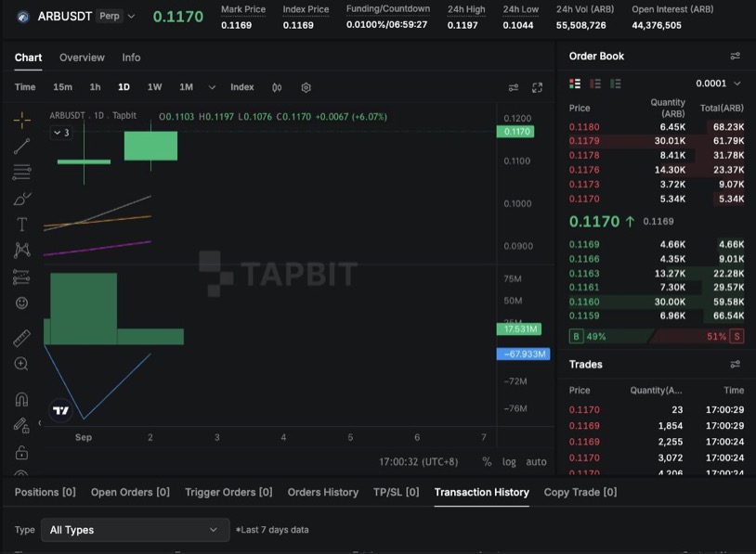Toggle auto scale on chart
The image size is (756, 554).
pyautogui.click(x=536, y=461)
